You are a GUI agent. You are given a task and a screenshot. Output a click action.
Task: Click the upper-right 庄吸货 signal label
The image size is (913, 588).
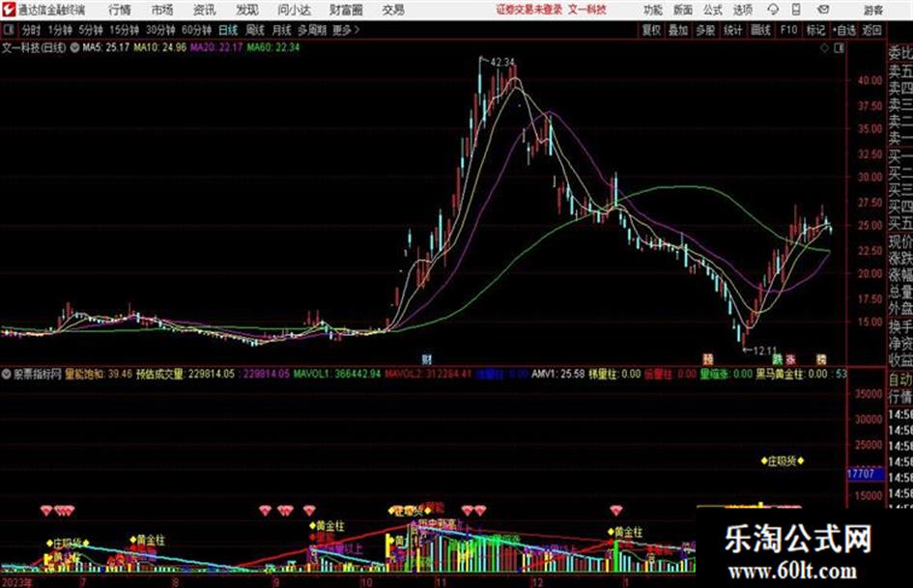tap(782, 462)
